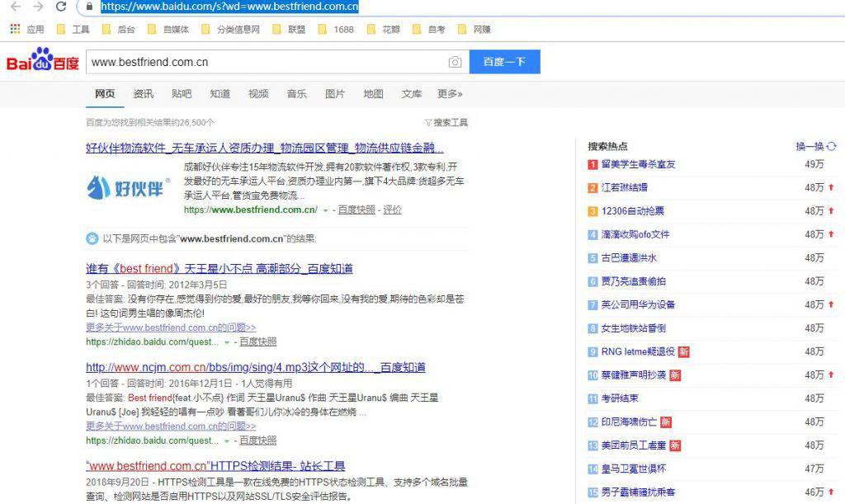Click the browser forward arrow
Image resolution: width=845 pixels, height=504 pixels.
(x=38, y=7)
